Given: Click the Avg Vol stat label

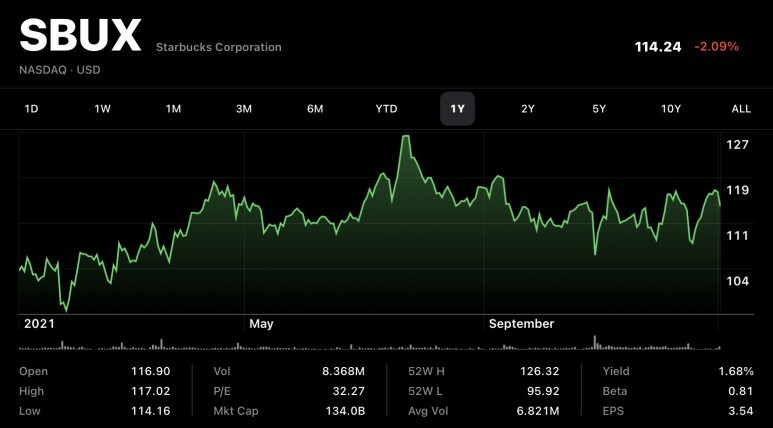Looking at the screenshot, I should (x=428, y=411).
